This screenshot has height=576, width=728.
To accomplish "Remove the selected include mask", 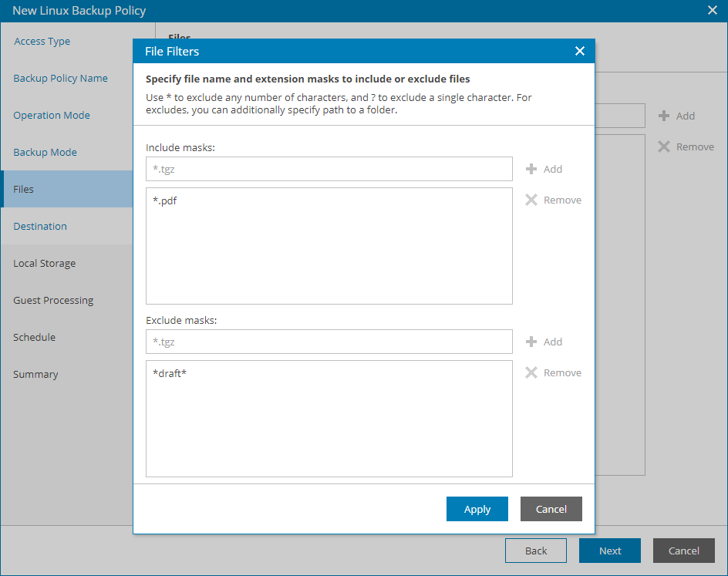I will [553, 200].
